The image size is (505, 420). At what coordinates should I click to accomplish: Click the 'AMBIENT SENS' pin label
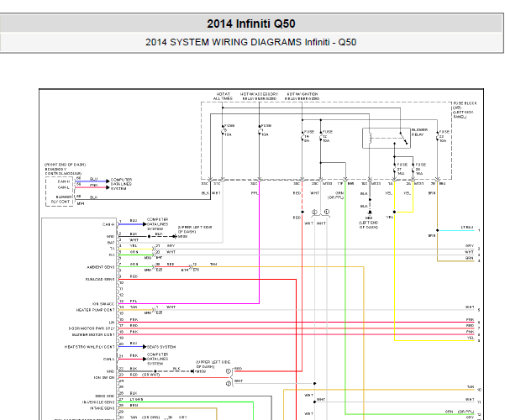101,267
